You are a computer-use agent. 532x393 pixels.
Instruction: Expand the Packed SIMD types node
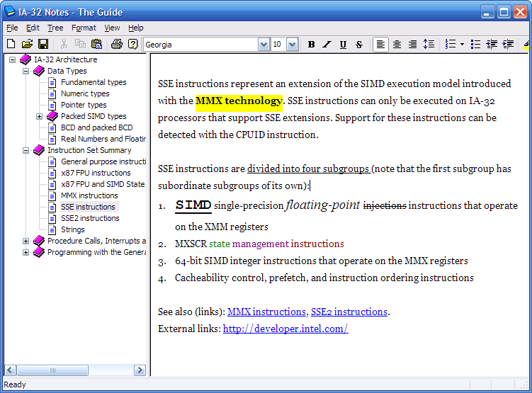[x=40, y=117]
